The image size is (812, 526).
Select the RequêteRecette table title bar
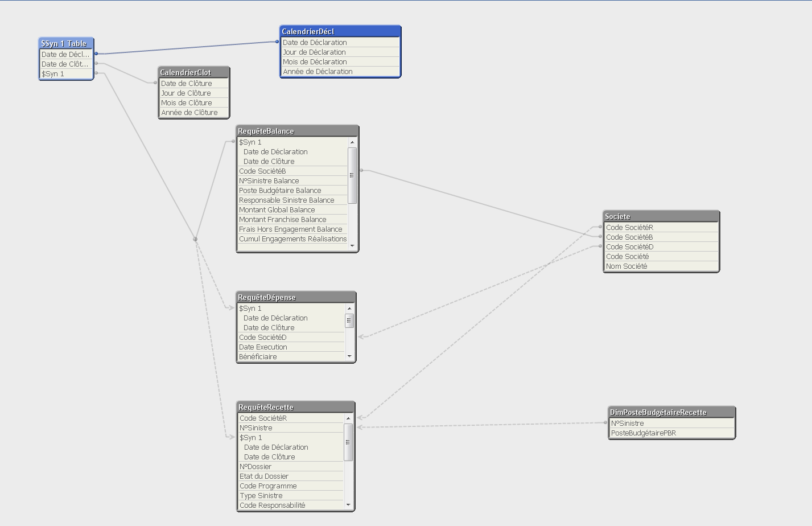click(296, 407)
